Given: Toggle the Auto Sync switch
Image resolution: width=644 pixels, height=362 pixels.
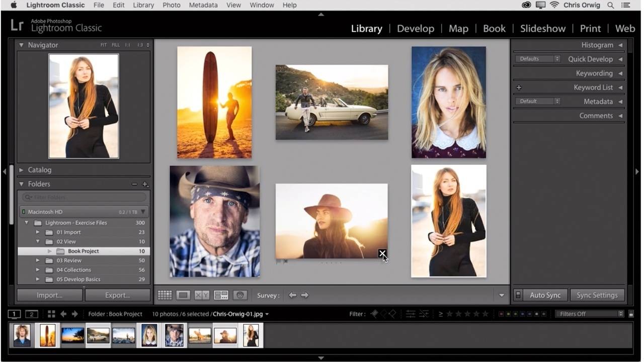Looking at the screenshot, I should pos(518,295).
